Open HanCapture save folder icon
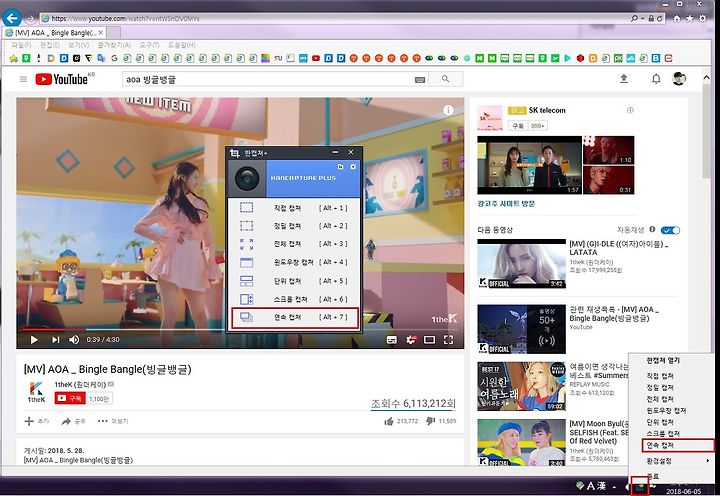Viewport: 720px width, 496px height. point(340,166)
